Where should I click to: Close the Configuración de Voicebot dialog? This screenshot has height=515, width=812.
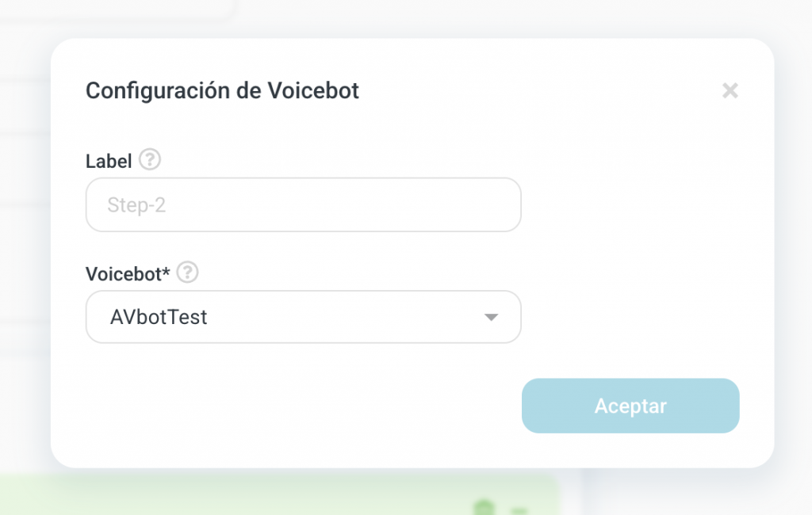click(x=730, y=91)
